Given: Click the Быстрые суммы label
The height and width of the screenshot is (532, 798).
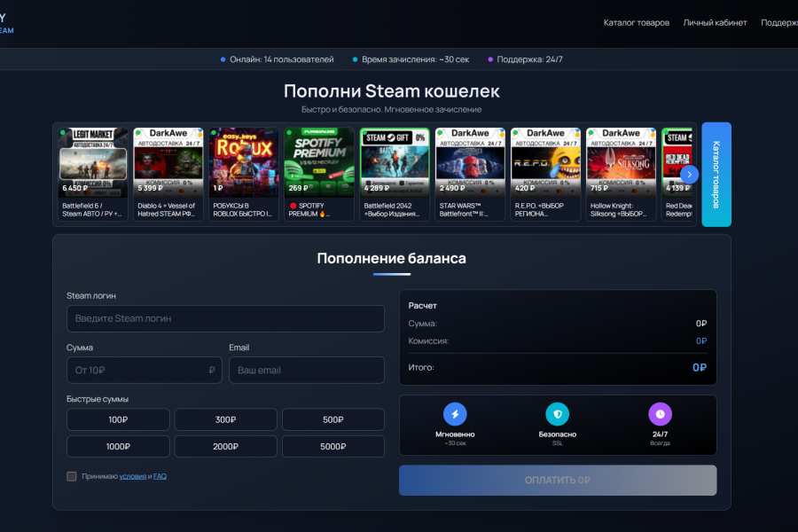Looking at the screenshot, I should coord(98,399).
